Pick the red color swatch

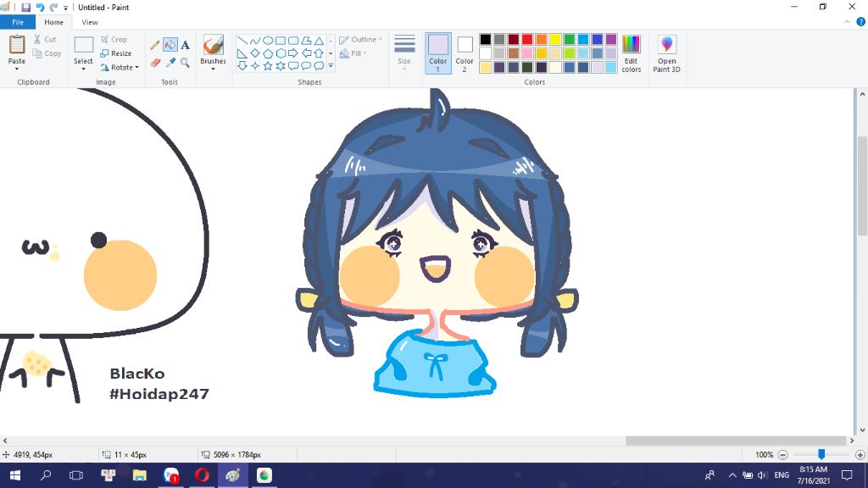point(527,39)
